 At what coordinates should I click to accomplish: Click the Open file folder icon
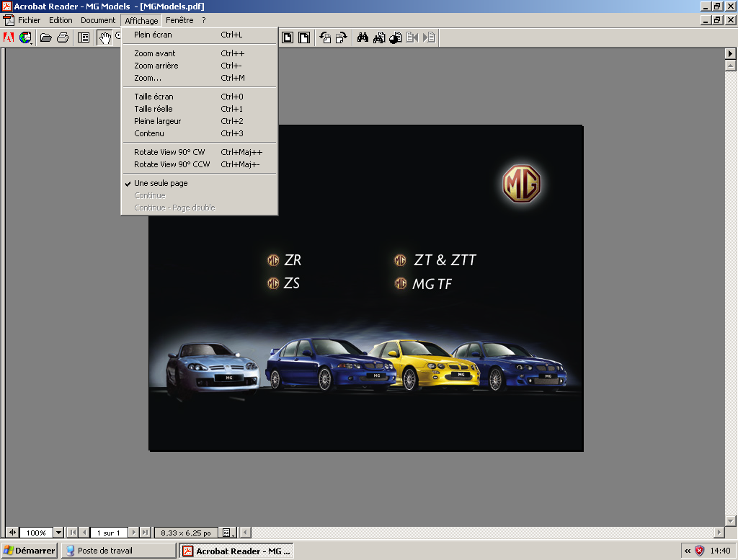(x=45, y=37)
